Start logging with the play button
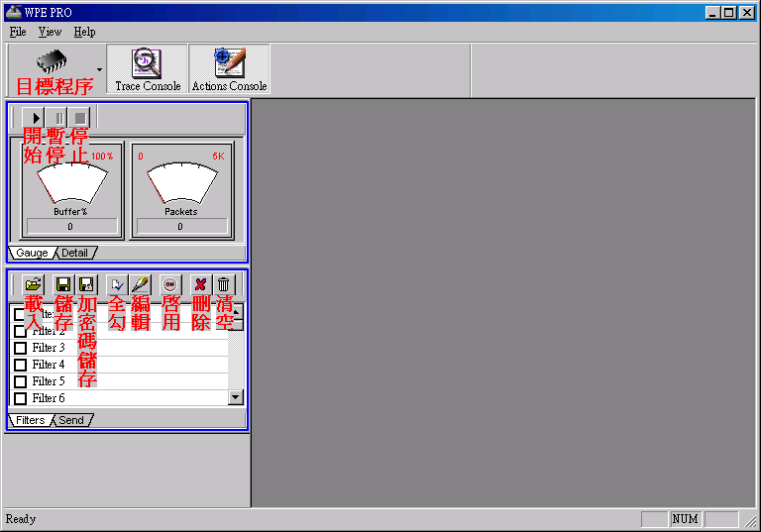This screenshot has height=532, width=761. 34,118
